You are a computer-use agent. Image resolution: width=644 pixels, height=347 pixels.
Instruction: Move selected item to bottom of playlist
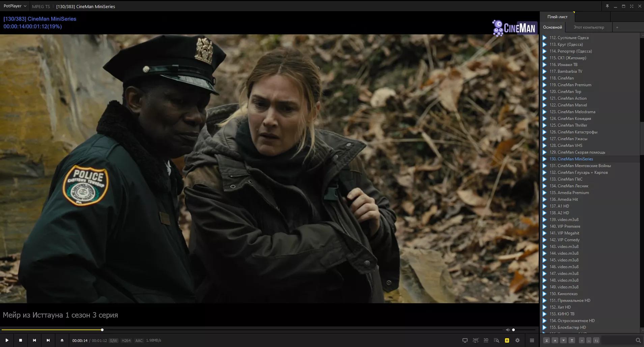point(572,340)
